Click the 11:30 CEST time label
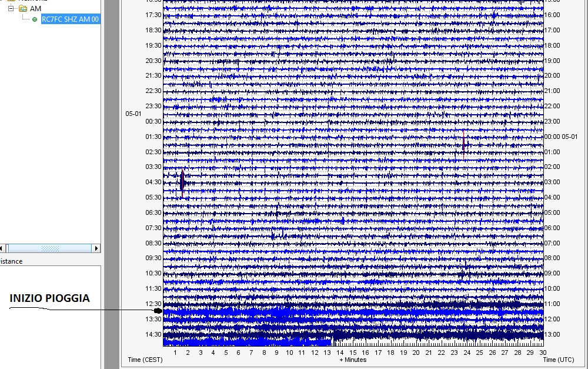Image resolution: width=588 pixels, height=369 pixels. (153, 289)
